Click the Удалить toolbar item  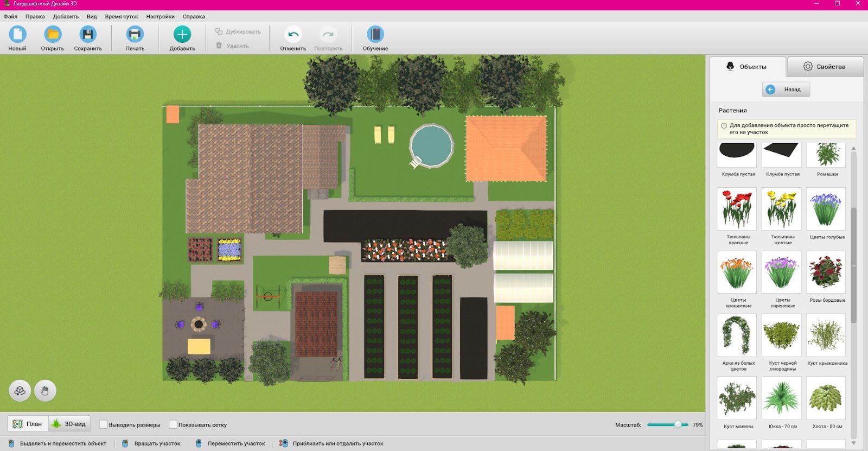232,46
